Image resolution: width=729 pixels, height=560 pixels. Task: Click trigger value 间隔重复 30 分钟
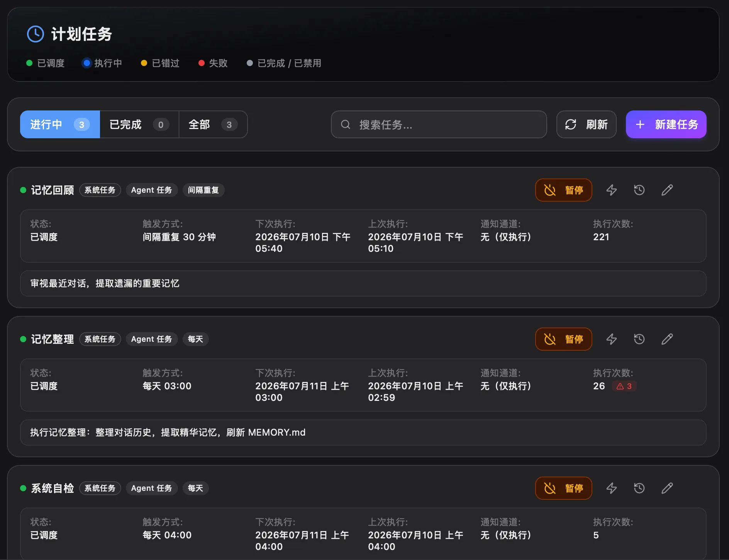point(179,237)
